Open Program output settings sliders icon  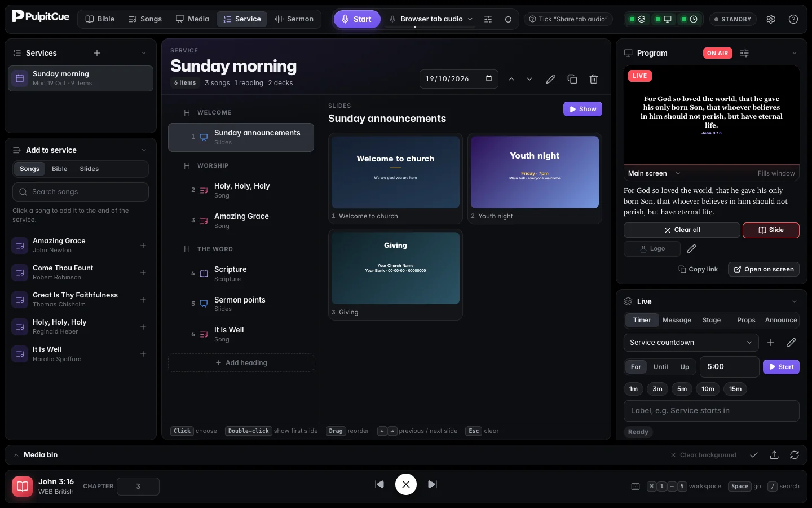(x=744, y=53)
